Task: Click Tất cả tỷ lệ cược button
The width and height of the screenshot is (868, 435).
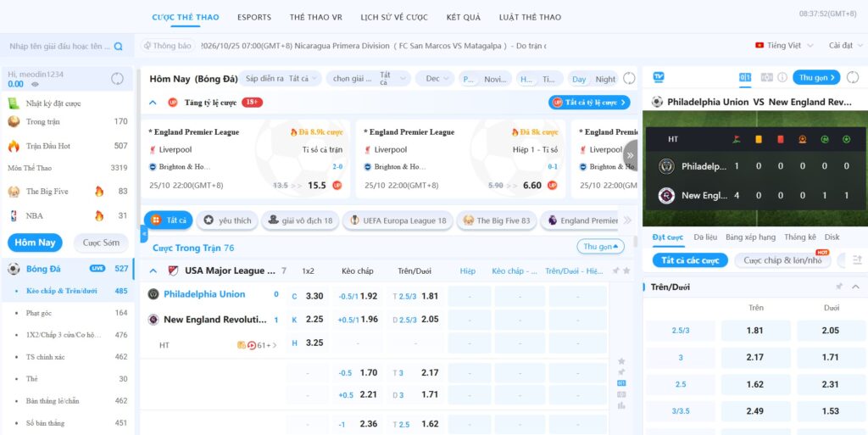Action: coord(590,103)
